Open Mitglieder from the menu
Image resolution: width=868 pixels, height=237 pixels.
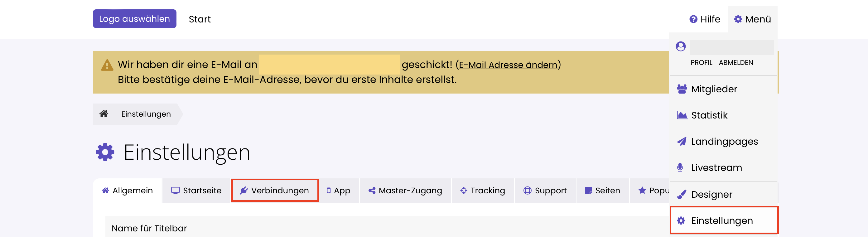tap(714, 89)
